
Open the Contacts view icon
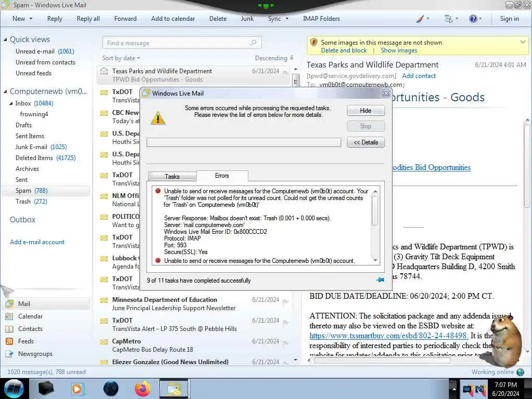[x=9, y=329]
